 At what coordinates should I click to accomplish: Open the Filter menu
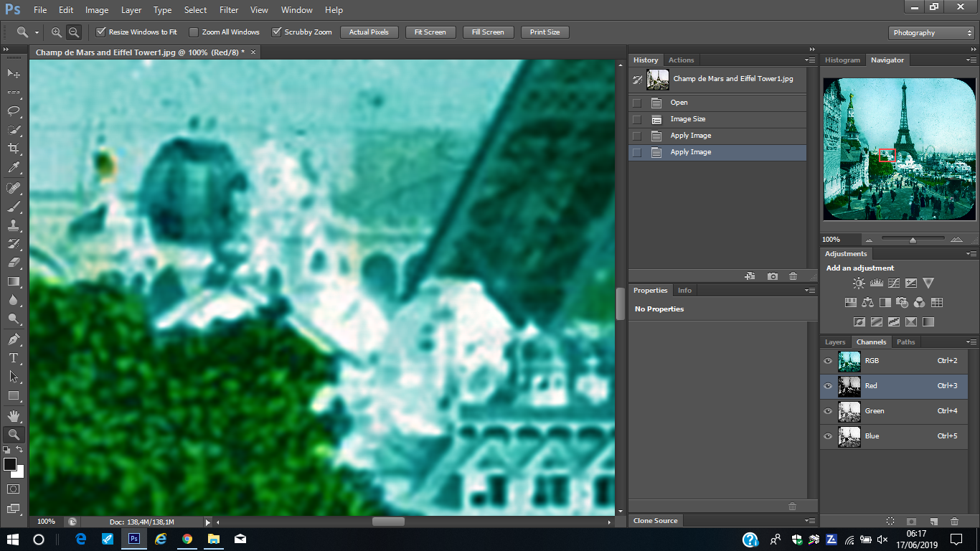229,10
